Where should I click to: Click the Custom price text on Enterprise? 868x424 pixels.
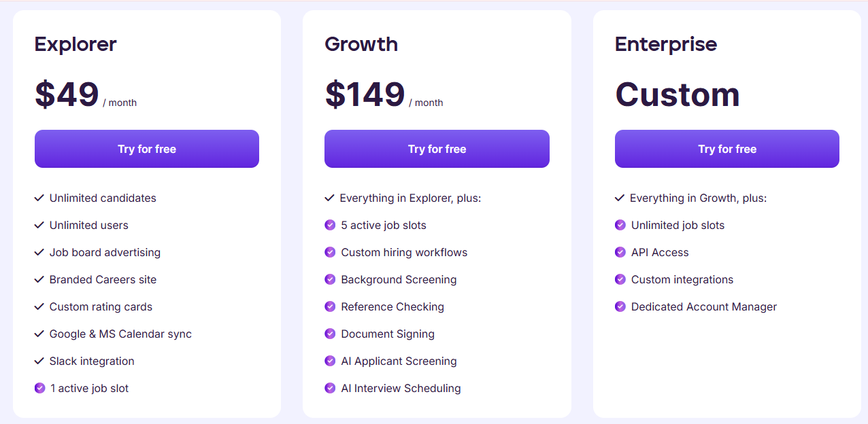pyautogui.click(x=678, y=94)
